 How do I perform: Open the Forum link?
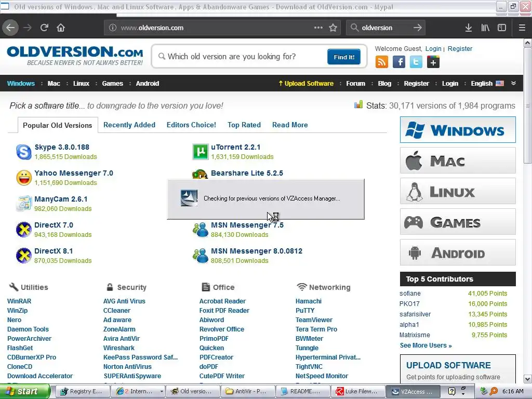tap(355, 84)
